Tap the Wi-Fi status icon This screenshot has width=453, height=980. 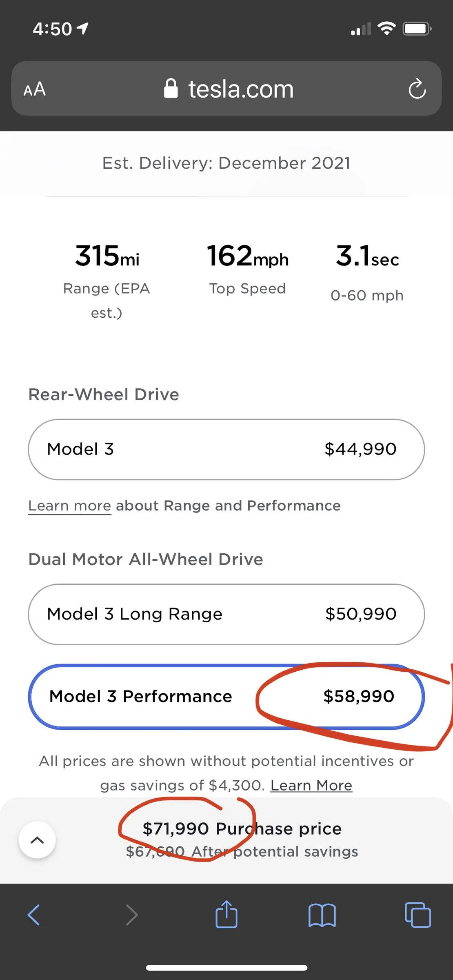click(386, 29)
